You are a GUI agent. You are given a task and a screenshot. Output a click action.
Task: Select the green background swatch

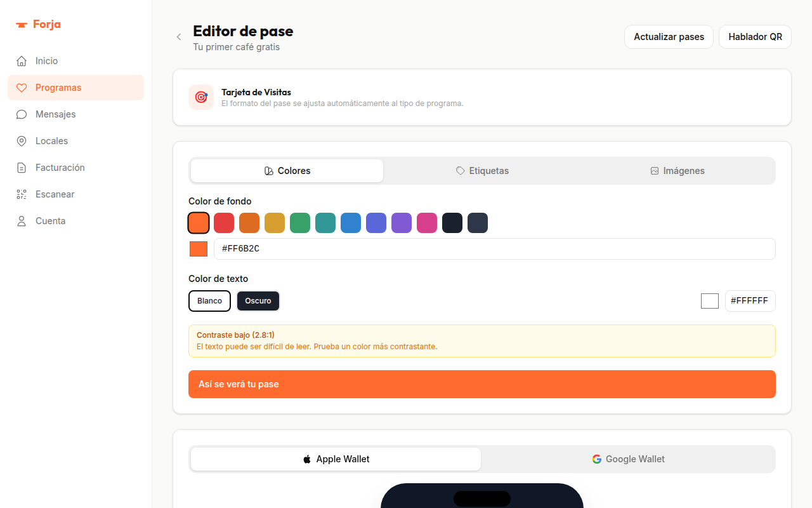300,223
